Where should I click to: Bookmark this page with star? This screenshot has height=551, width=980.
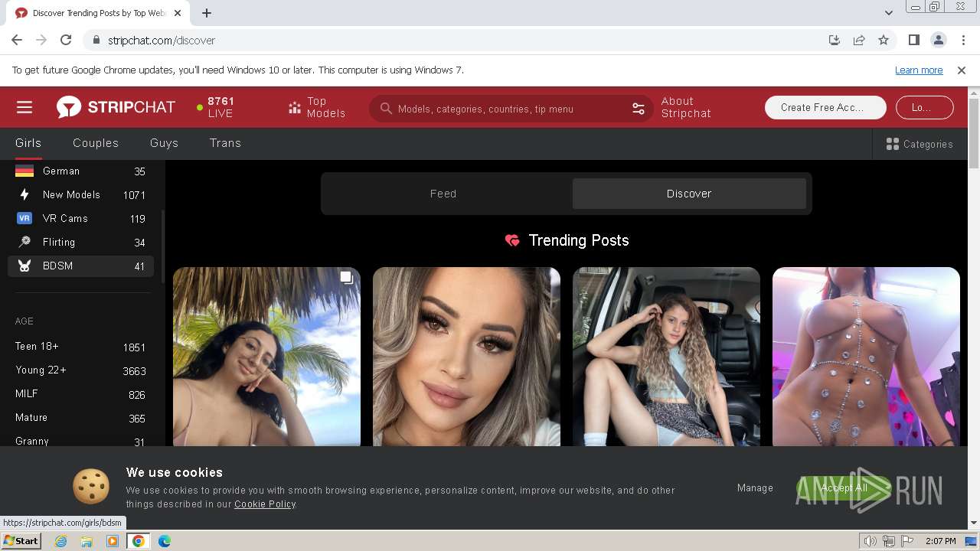[x=884, y=40]
